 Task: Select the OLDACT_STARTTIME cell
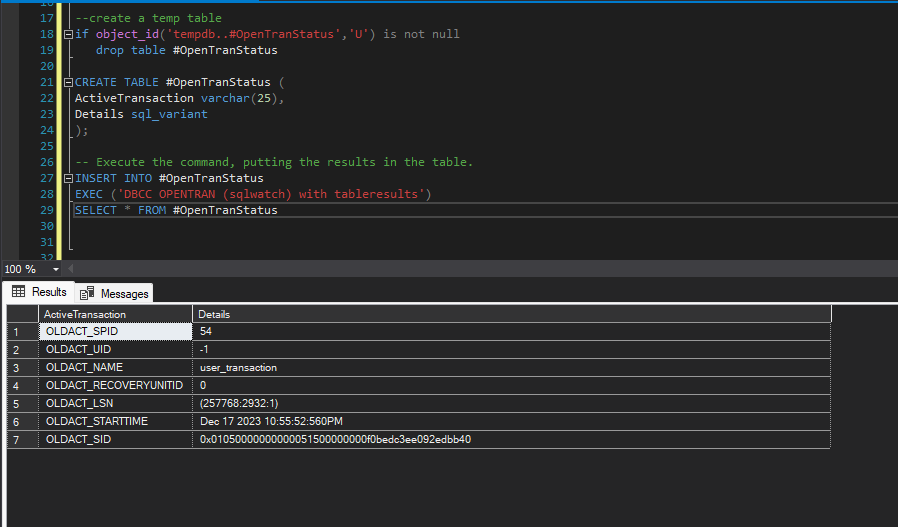(x=115, y=421)
